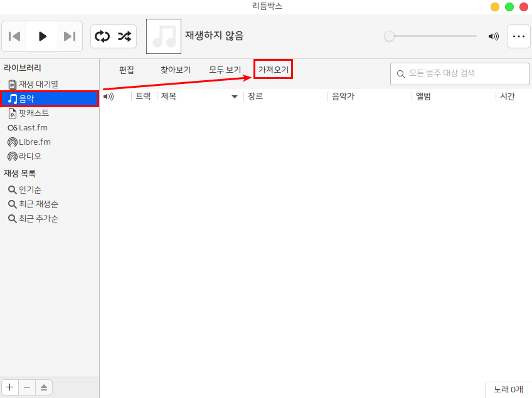
Task: Toggle the 찾아보기 browse view
Action: point(176,70)
